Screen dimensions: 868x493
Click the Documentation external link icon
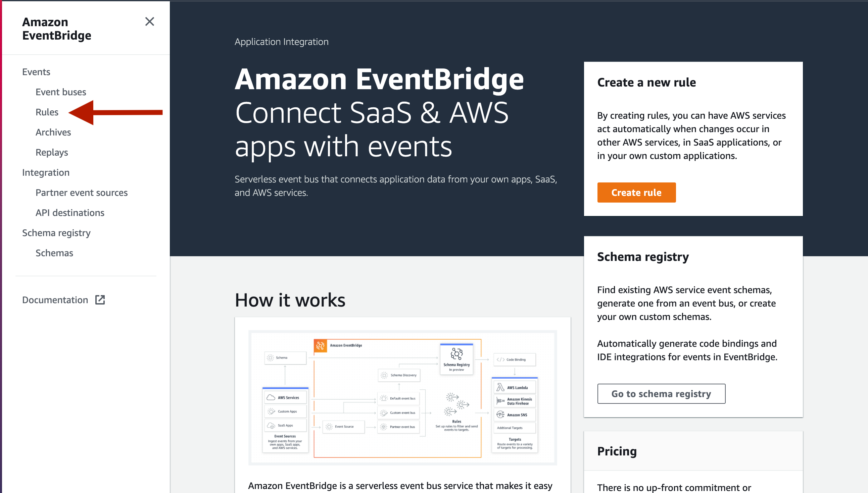click(100, 300)
